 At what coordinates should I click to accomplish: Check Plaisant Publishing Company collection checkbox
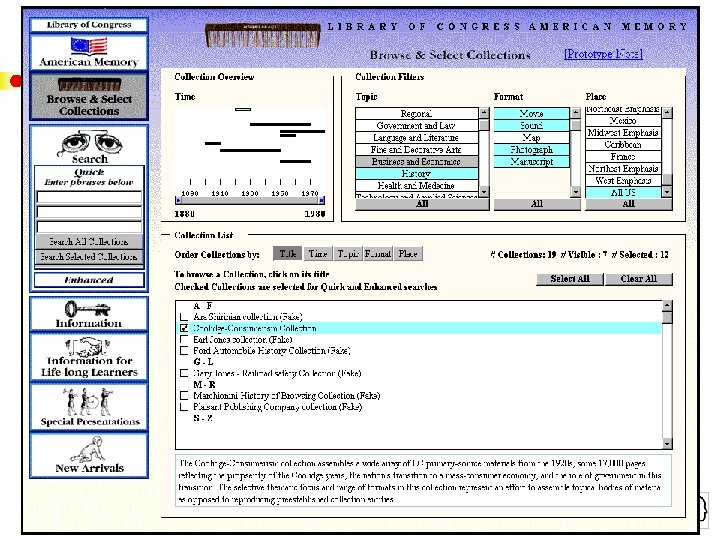click(184, 407)
